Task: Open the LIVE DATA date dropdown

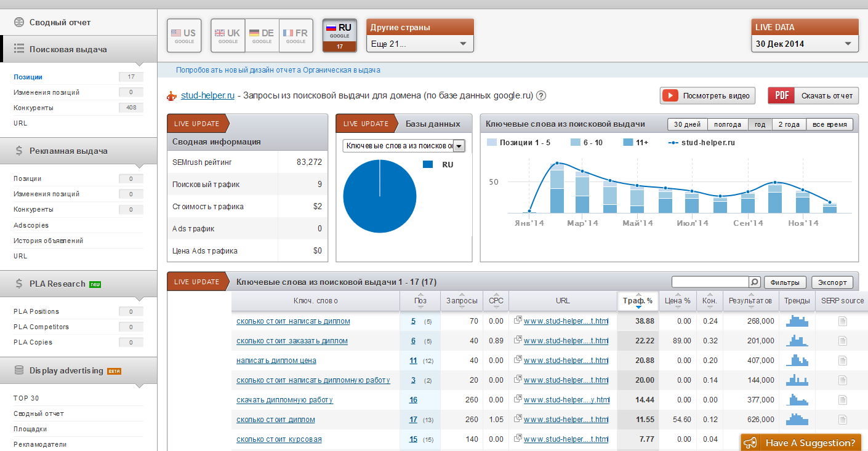Action: 805,44
